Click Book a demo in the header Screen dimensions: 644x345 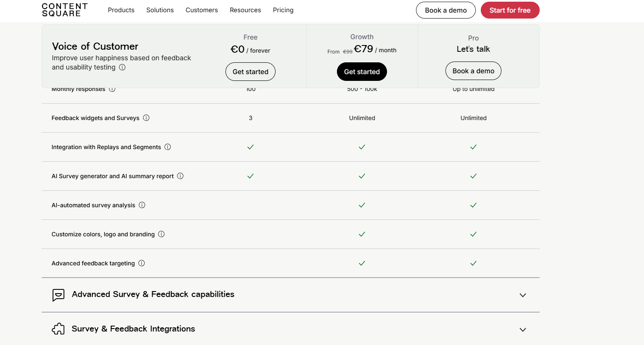tap(446, 10)
